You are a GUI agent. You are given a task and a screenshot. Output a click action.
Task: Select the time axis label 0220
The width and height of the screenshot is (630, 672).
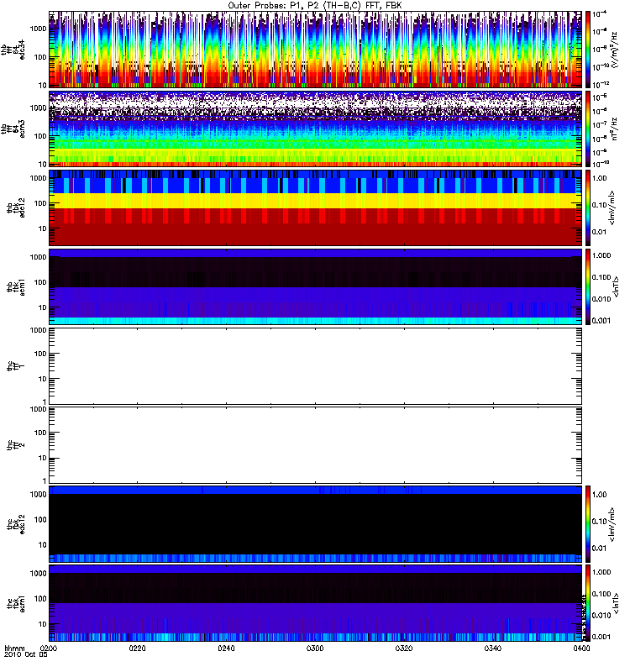[137, 648]
